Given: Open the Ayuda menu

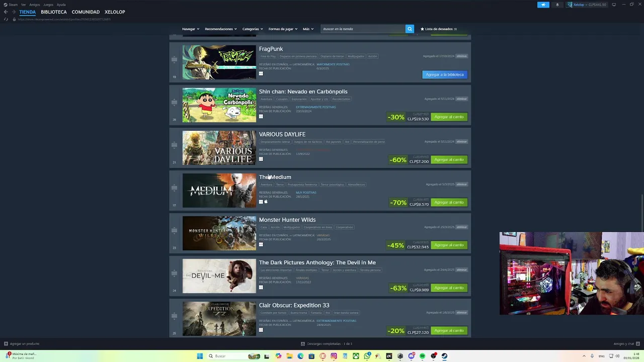Looking at the screenshot, I should point(61,5).
